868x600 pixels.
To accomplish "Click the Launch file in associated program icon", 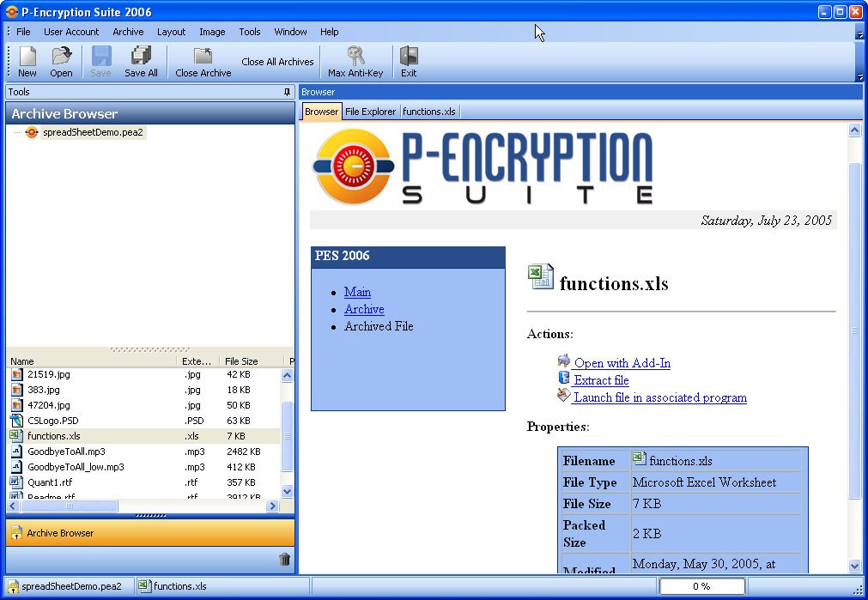I will click(x=563, y=395).
